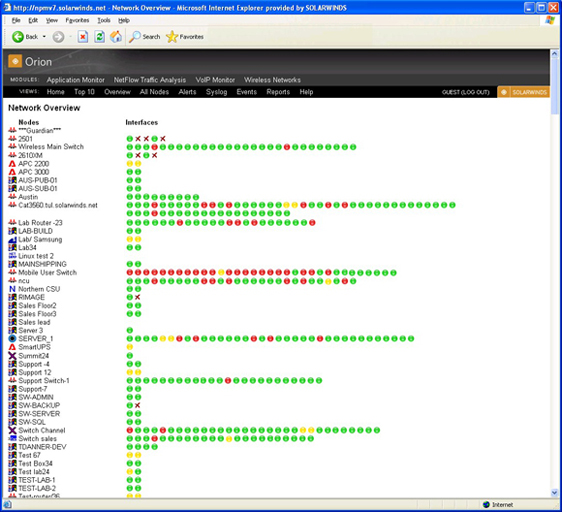Open the Alerts view
The height and width of the screenshot is (512, 562).
pos(187,92)
